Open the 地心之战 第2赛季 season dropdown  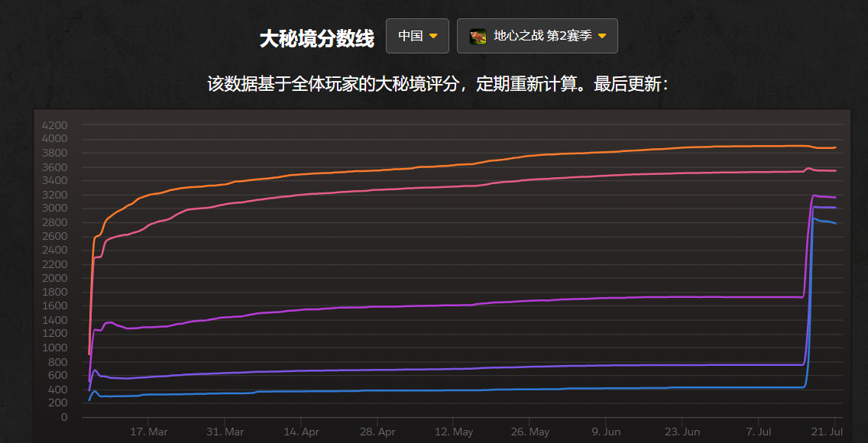[x=537, y=36]
